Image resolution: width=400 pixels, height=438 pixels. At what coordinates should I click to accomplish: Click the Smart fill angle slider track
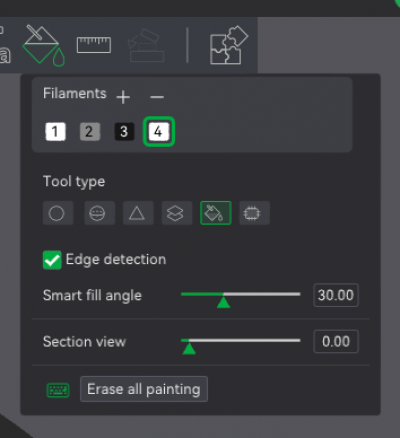pyautogui.click(x=240, y=294)
